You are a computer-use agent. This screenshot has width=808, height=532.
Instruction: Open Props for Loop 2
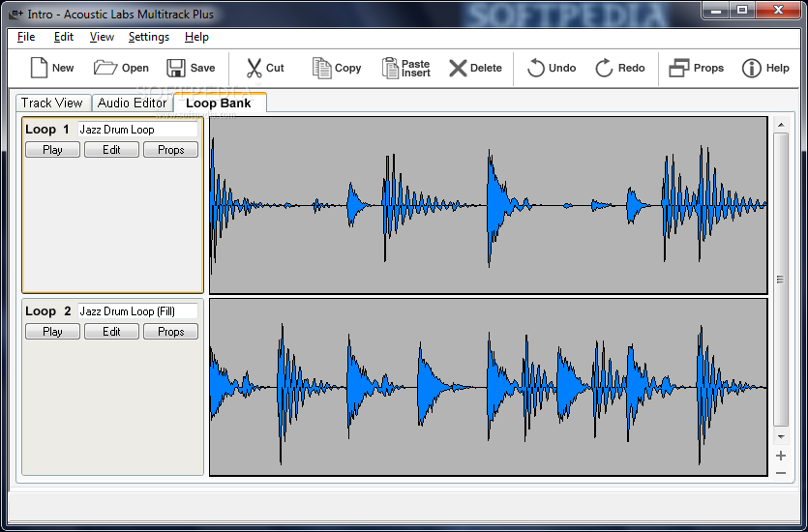(170, 332)
